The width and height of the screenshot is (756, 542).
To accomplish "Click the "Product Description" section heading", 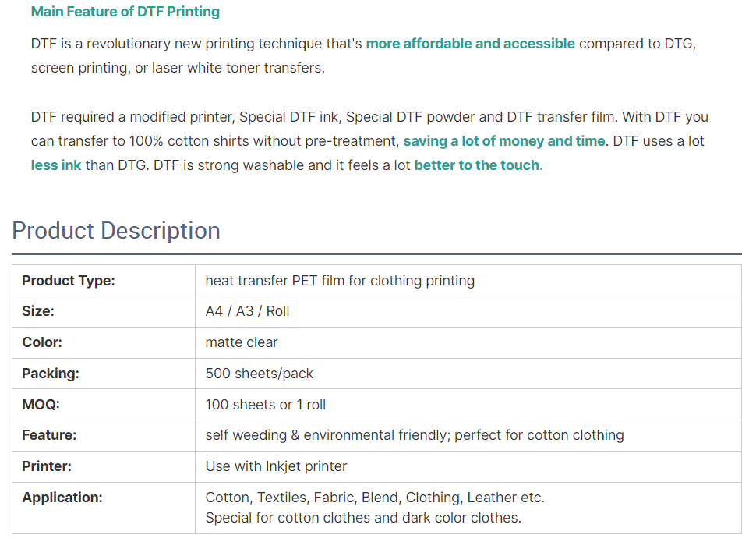I will pyautogui.click(x=116, y=231).
